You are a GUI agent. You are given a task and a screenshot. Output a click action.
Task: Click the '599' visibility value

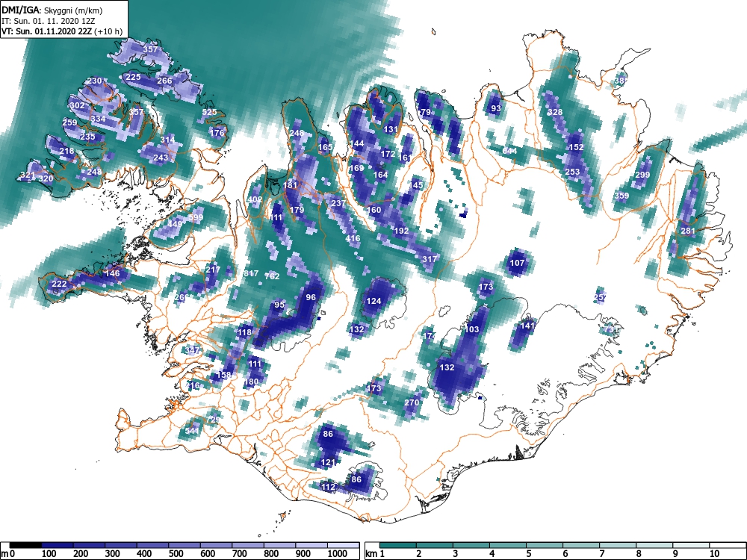[196, 217]
